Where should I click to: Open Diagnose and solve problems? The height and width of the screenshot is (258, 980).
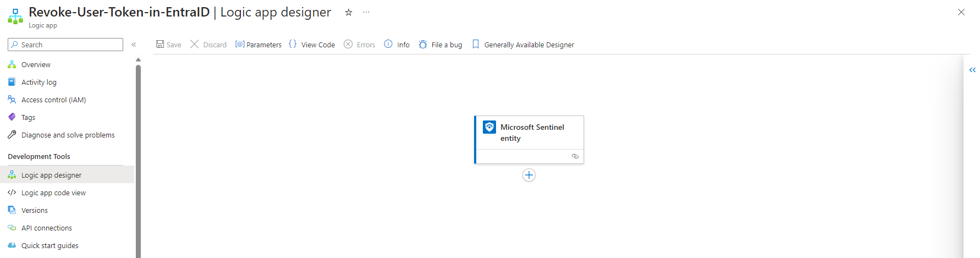click(x=67, y=135)
